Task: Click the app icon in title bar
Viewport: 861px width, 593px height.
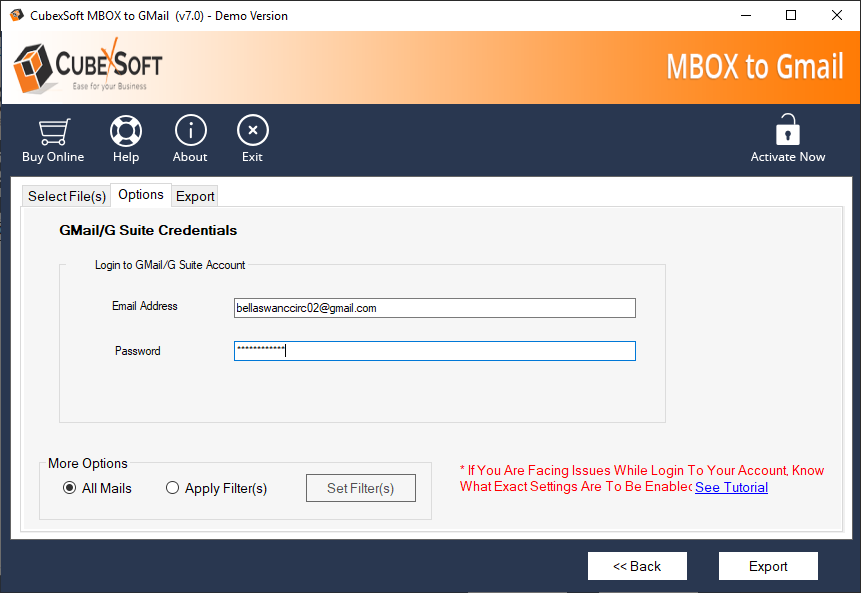Action: (16, 15)
